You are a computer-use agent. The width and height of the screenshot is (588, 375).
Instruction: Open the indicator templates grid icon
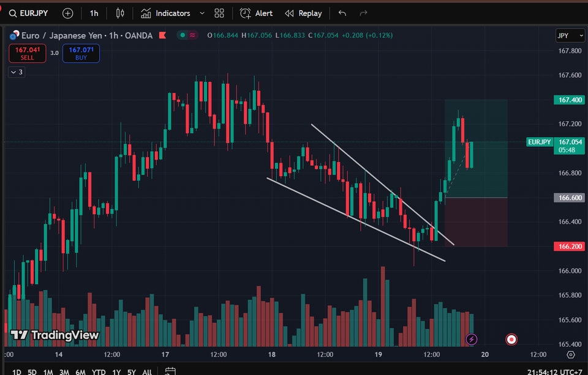(219, 13)
